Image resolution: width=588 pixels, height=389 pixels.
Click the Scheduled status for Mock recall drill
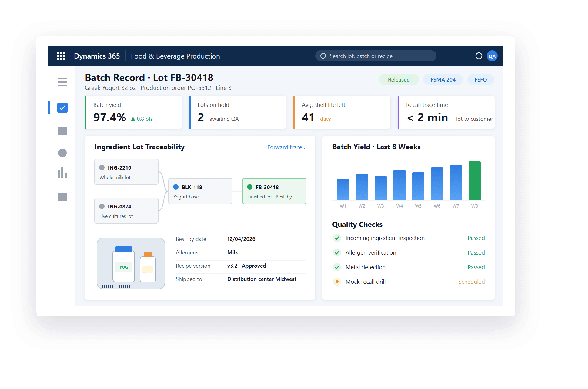472,282
